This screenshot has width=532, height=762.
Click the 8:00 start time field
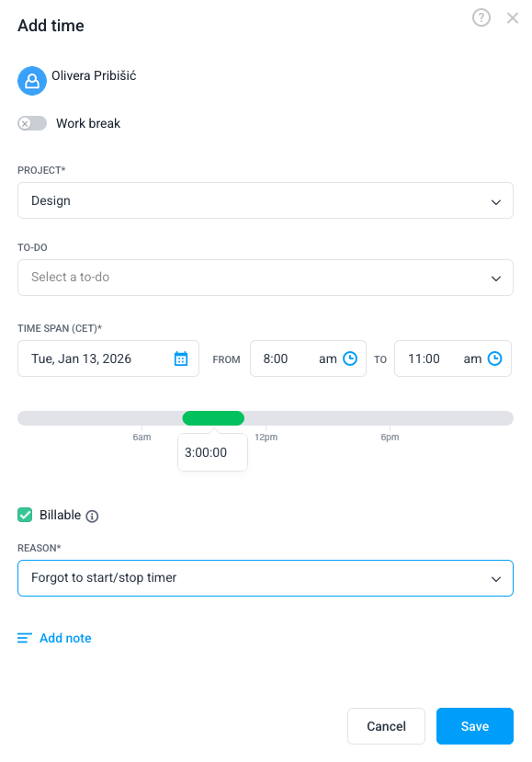280,358
